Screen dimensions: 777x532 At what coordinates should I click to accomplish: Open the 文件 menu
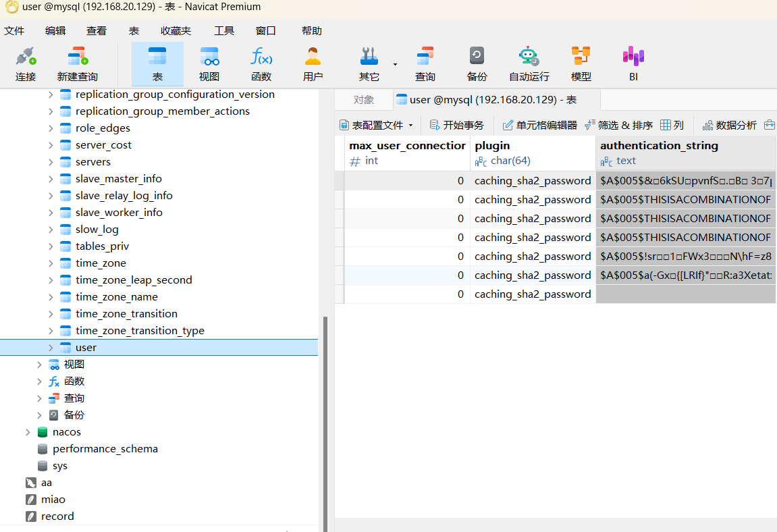pos(14,31)
